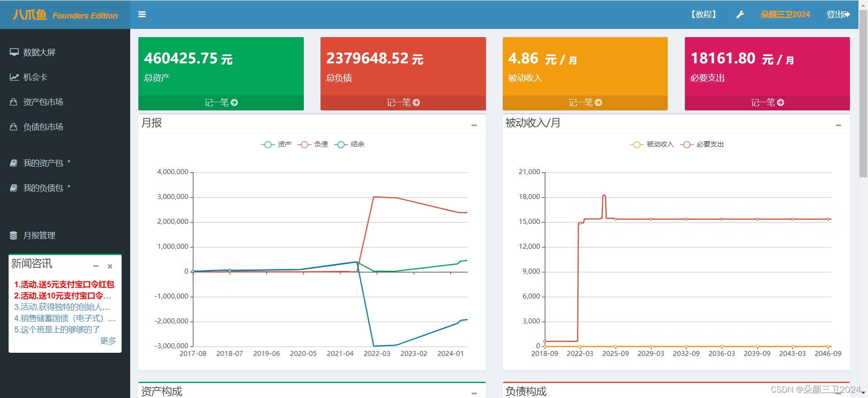This screenshot has height=398, width=868.
Task: Open news item 2 送10元支付宝口令
Action: [x=62, y=296]
